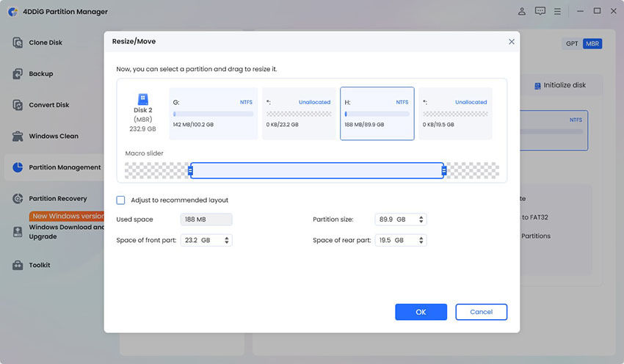This screenshot has height=364, width=624.
Task: Click the Partition size spinner arrows
Action: pyautogui.click(x=421, y=219)
